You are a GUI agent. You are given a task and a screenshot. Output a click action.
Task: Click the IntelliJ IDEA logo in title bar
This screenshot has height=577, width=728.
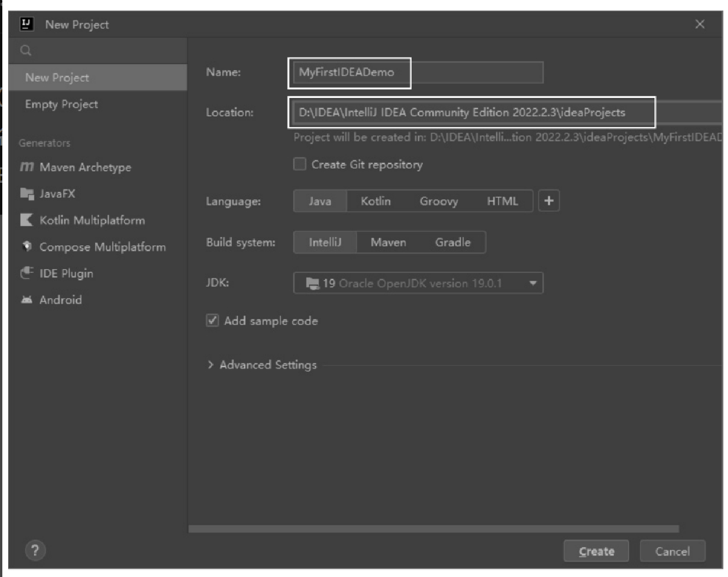(x=27, y=24)
